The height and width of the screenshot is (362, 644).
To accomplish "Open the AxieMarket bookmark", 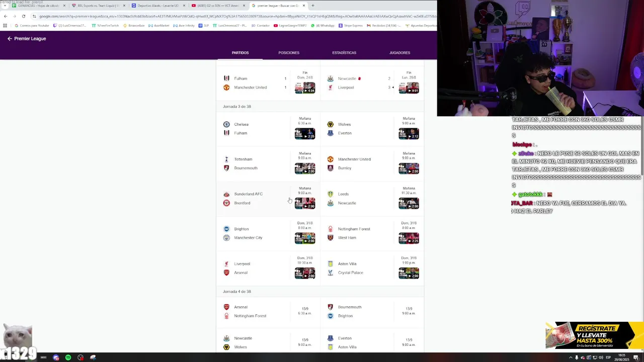I will [x=159, y=26].
